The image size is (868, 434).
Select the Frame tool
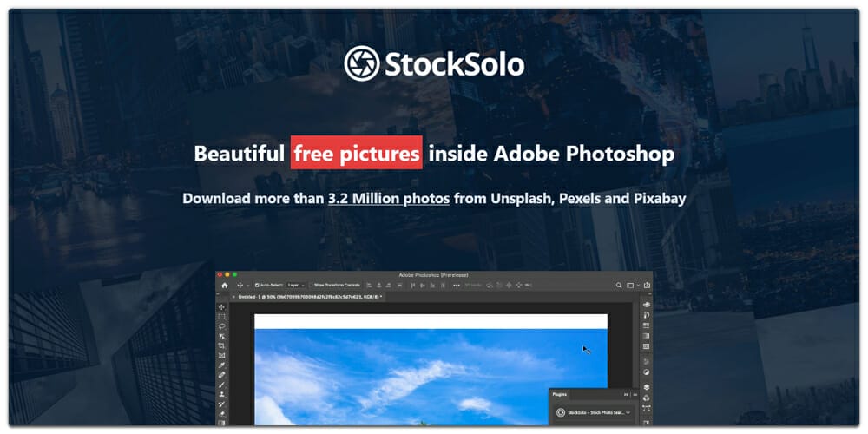221,355
